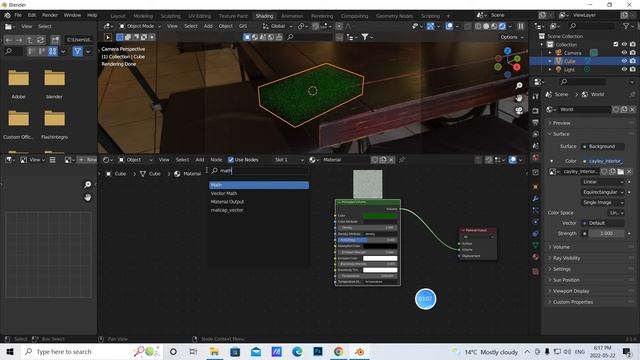Unlink Material in node editor header
This screenshot has height=360, width=640.
tap(391, 160)
